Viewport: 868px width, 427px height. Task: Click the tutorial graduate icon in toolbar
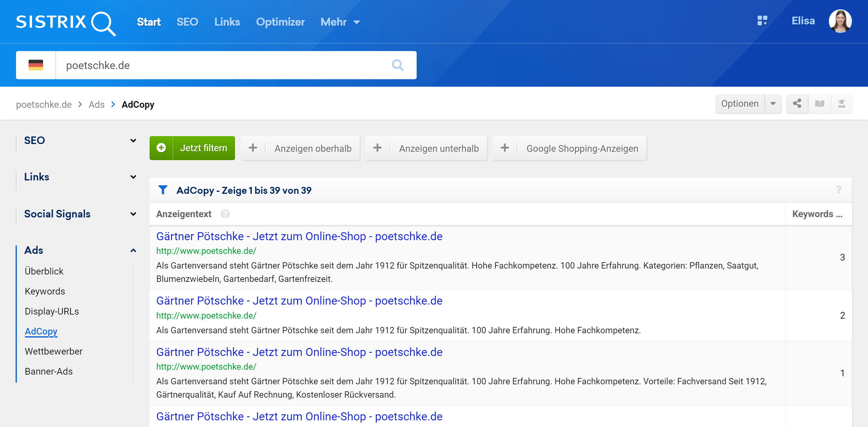841,104
